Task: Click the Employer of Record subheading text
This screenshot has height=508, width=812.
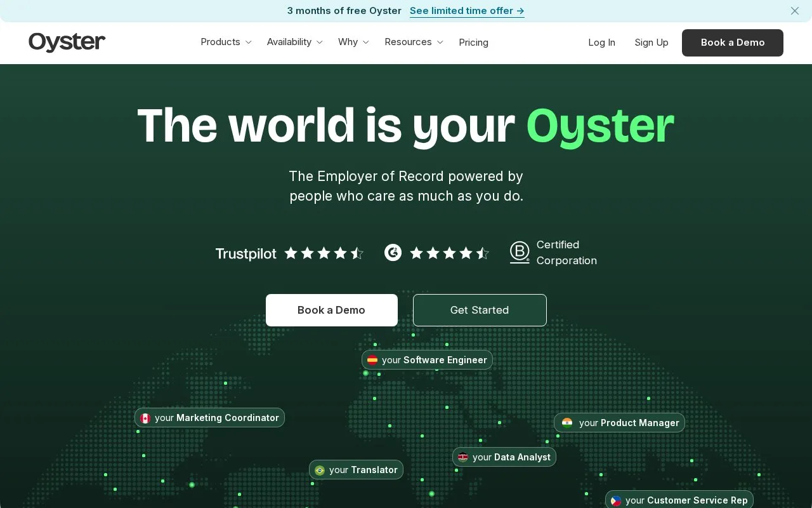Action: coord(406,186)
